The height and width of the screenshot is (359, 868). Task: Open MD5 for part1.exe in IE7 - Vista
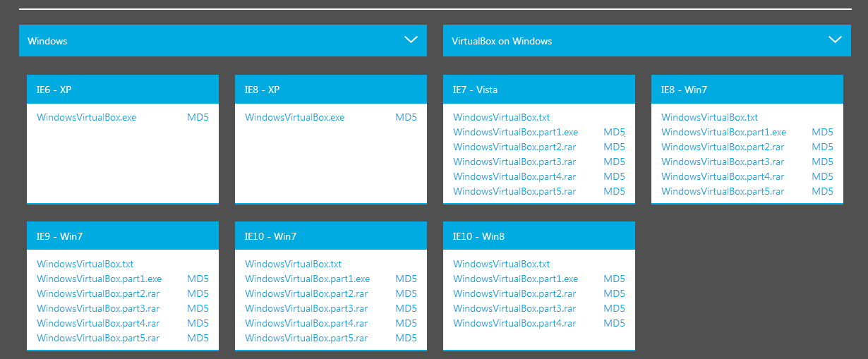pyautogui.click(x=614, y=132)
